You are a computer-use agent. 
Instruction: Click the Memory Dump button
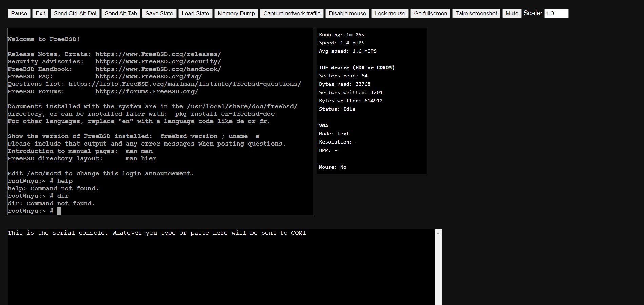click(x=236, y=13)
